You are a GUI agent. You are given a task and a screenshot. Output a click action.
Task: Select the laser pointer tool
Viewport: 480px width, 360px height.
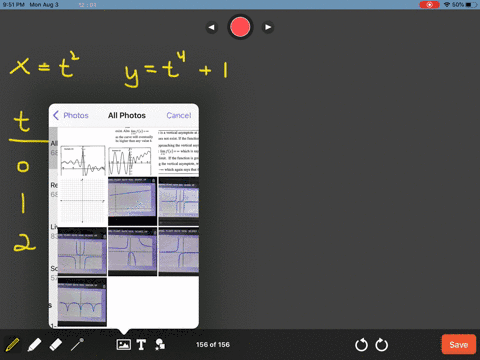coord(77,345)
